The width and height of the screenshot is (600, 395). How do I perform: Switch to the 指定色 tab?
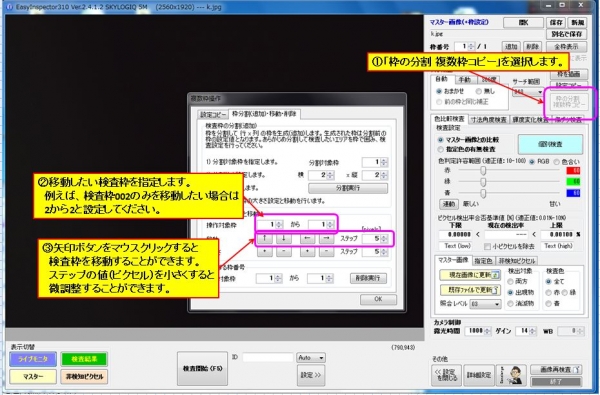coord(483,261)
